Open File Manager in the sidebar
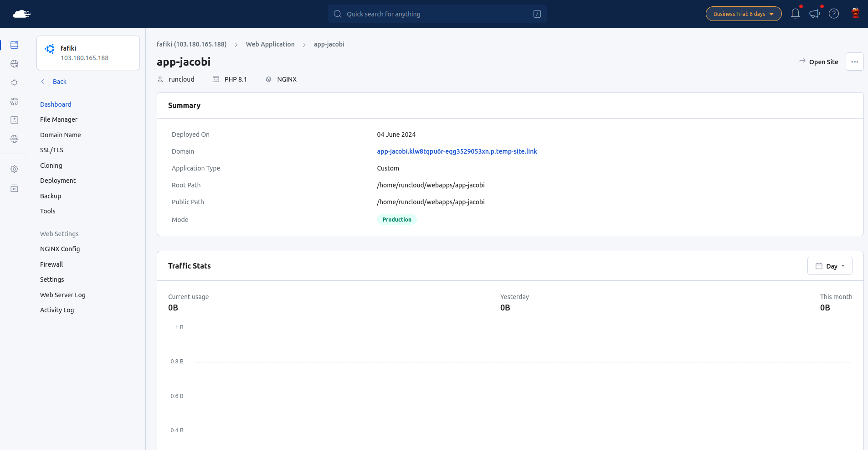 click(59, 119)
